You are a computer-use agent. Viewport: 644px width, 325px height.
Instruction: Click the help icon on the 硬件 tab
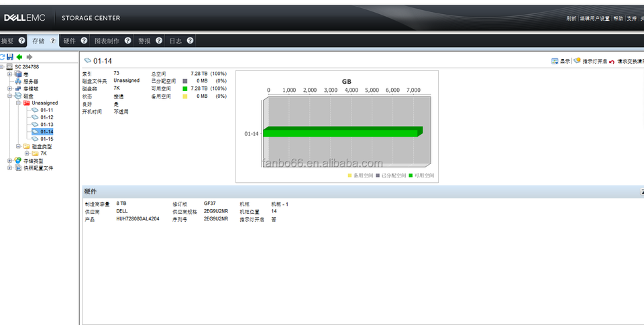[85, 41]
